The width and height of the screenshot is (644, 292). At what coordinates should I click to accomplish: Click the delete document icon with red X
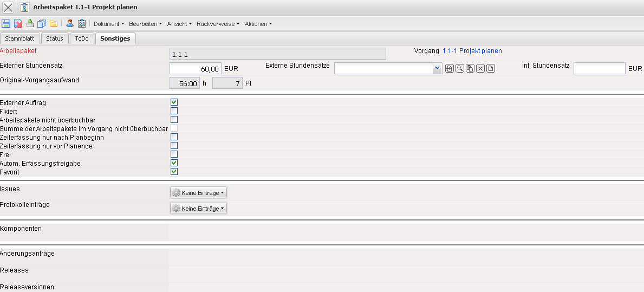tap(18, 24)
